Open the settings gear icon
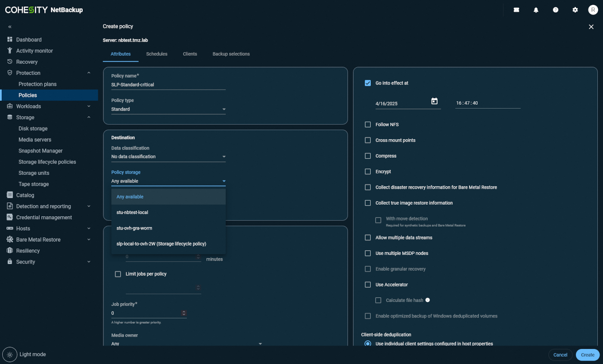The image size is (603, 364). coord(575,10)
